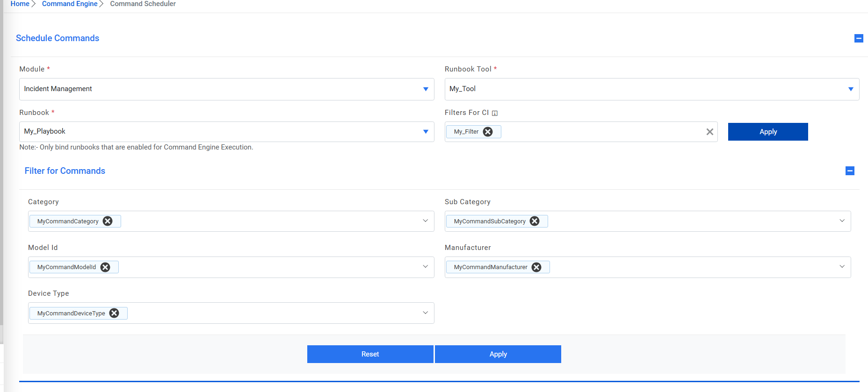
Task: Navigate to Command Engine breadcrumb
Action: (x=70, y=4)
